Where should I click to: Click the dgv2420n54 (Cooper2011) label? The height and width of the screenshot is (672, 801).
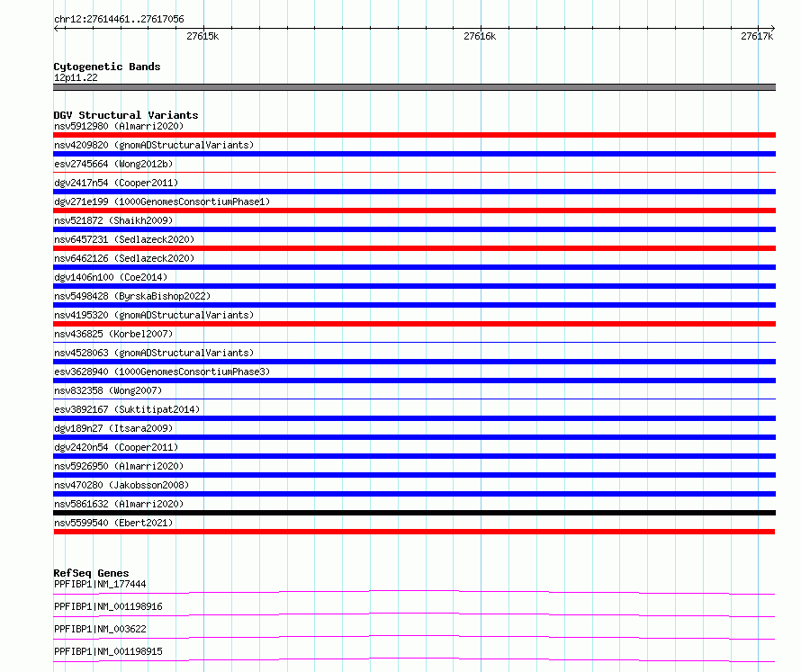[116, 447]
